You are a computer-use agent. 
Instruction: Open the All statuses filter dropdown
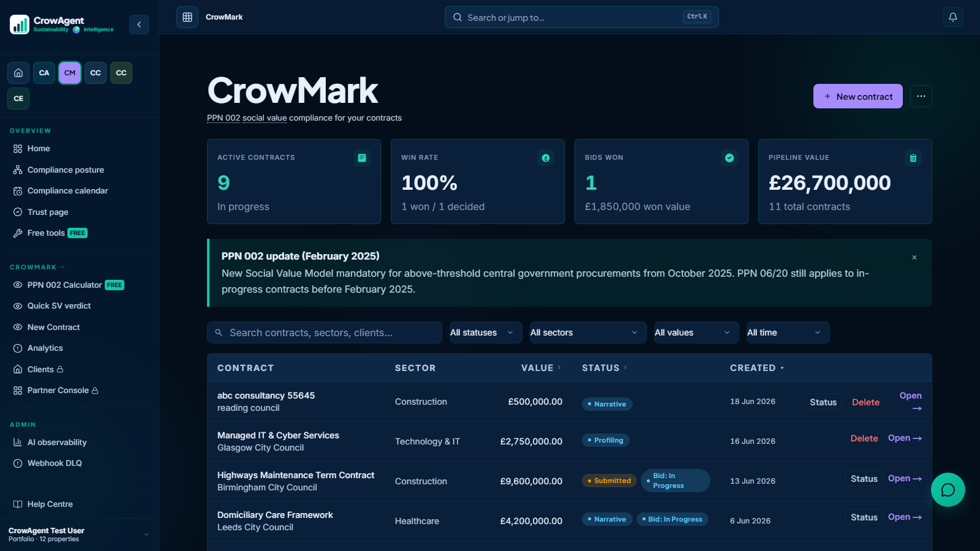point(486,332)
